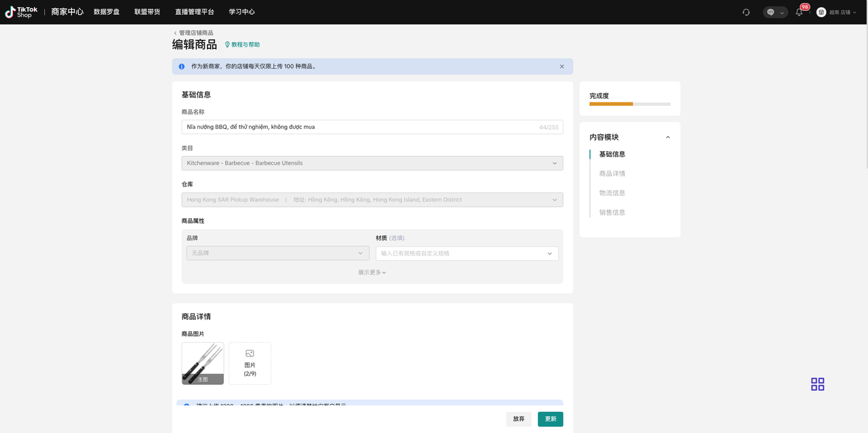Screen dimensions: 868x433
Task: Click the product name input field
Action: coord(359,127)
